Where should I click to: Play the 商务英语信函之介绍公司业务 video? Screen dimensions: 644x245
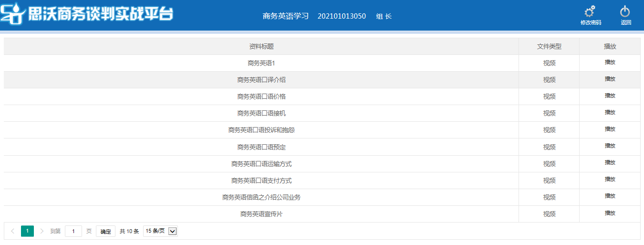pos(610,196)
